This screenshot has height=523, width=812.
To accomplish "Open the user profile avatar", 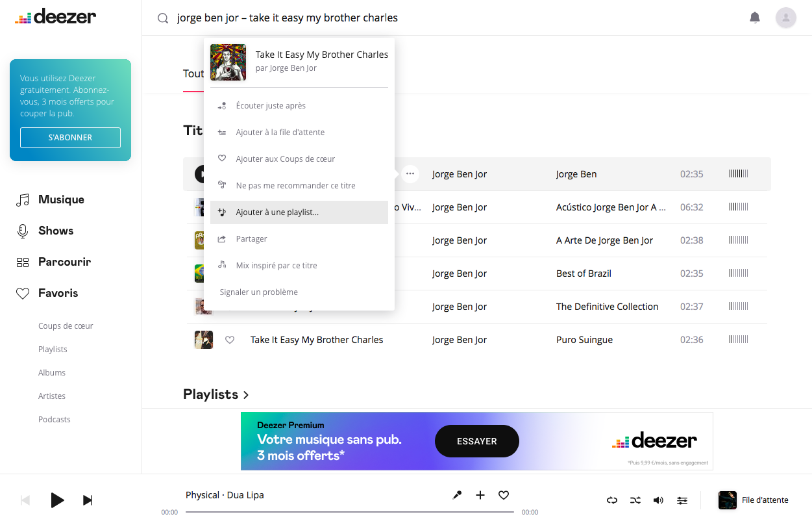I will coord(786,18).
